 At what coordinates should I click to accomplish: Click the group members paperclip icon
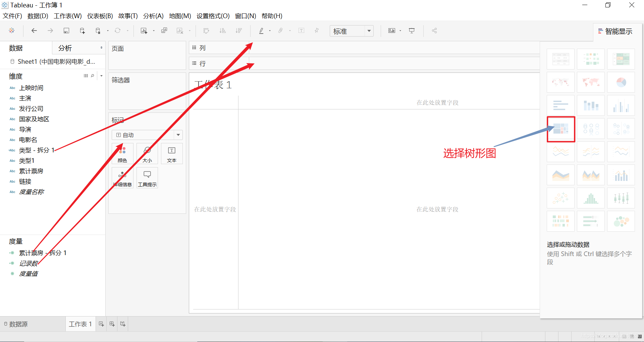click(280, 31)
